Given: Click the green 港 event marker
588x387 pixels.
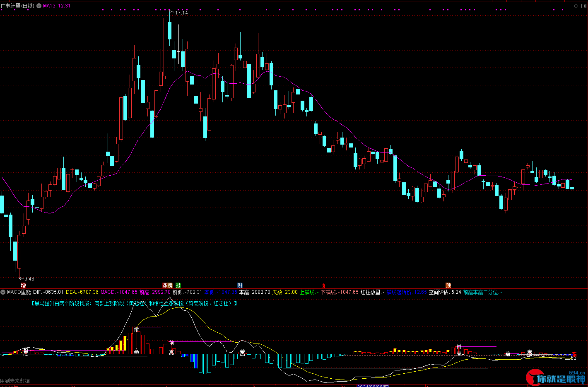Looking at the screenshot, I should (x=178, y=285).
